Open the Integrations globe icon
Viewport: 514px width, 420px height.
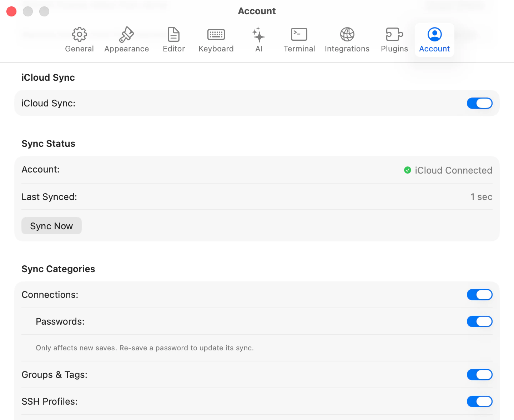347,34
